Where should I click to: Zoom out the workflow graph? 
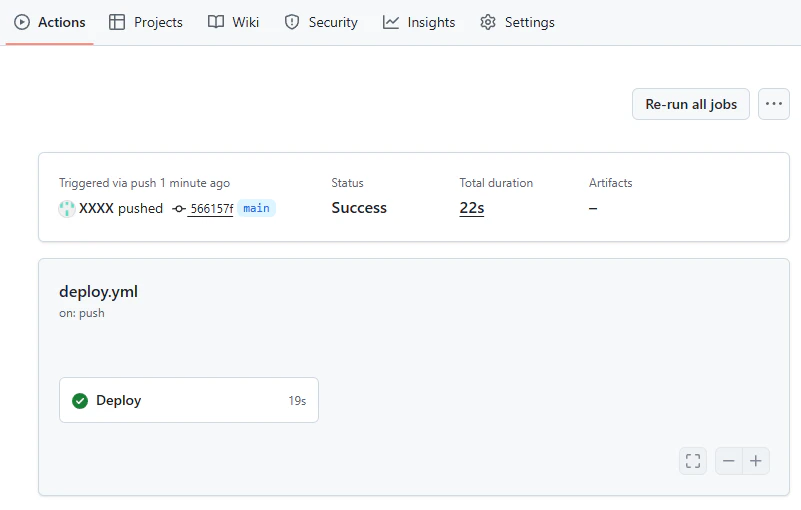tap(728, 461)
